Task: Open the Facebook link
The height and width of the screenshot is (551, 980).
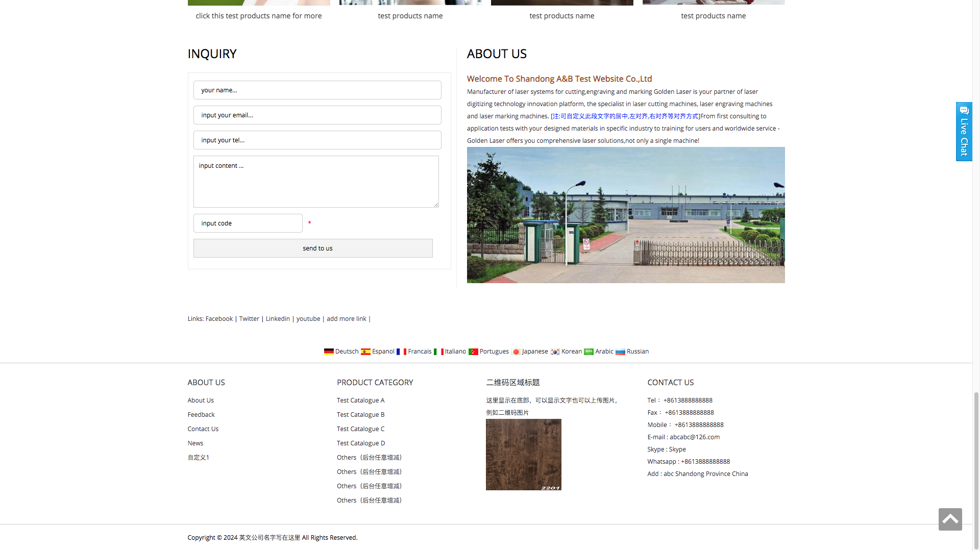Action: pos(219,319)
